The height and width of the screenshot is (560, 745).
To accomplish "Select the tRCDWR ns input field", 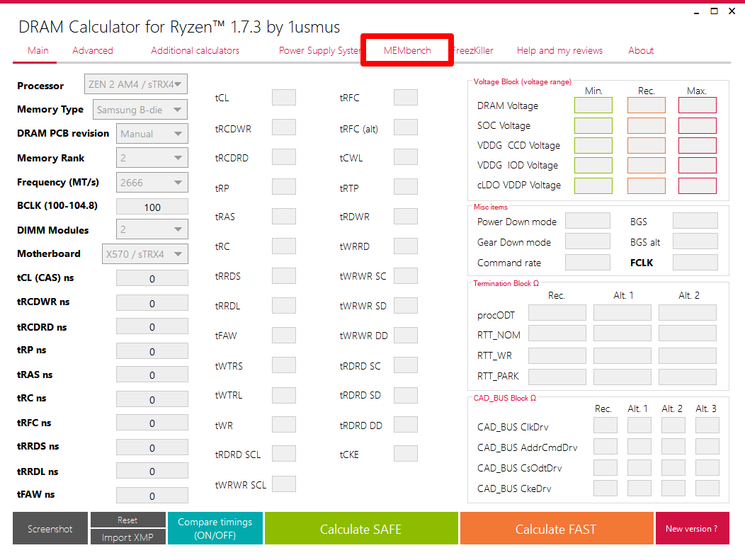I will click(x=152, y=303).
